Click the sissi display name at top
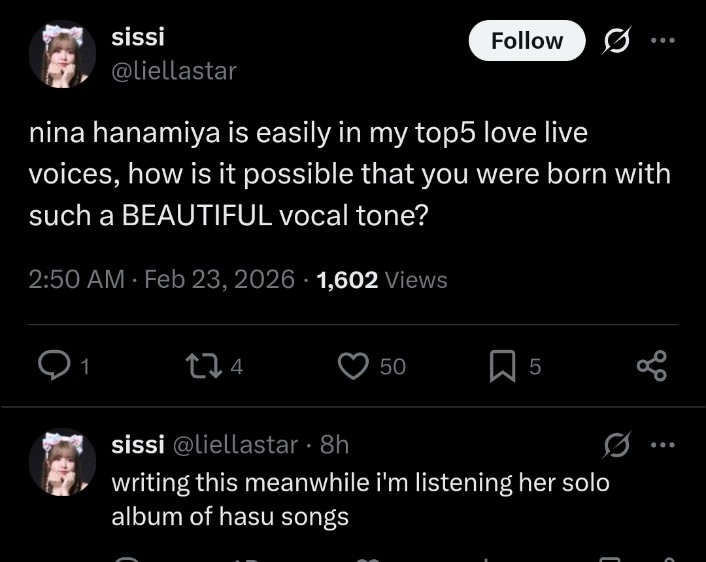 [x=138, y=37]
